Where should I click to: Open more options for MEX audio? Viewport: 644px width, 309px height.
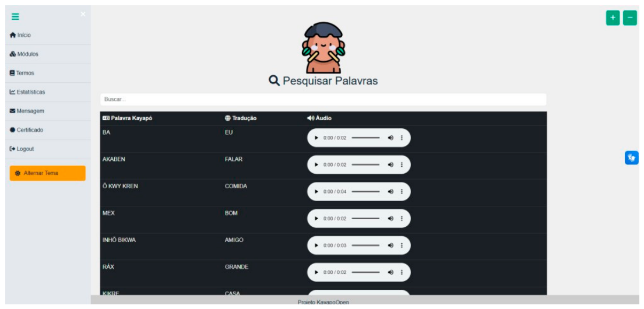pyautogui.click(x=402, y=219)
